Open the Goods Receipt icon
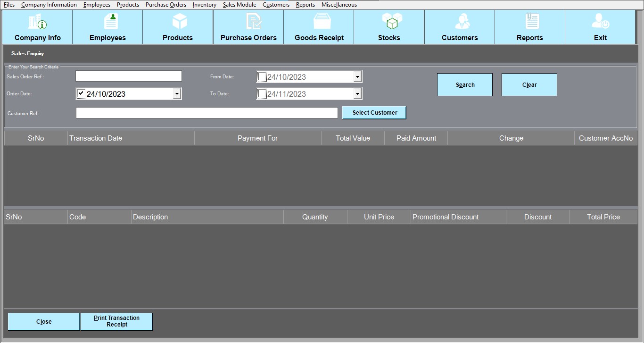 point(319,22)
